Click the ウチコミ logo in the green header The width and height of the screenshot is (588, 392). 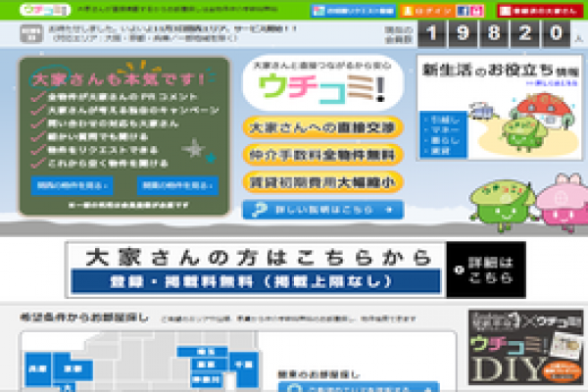(x=45, y=10)
